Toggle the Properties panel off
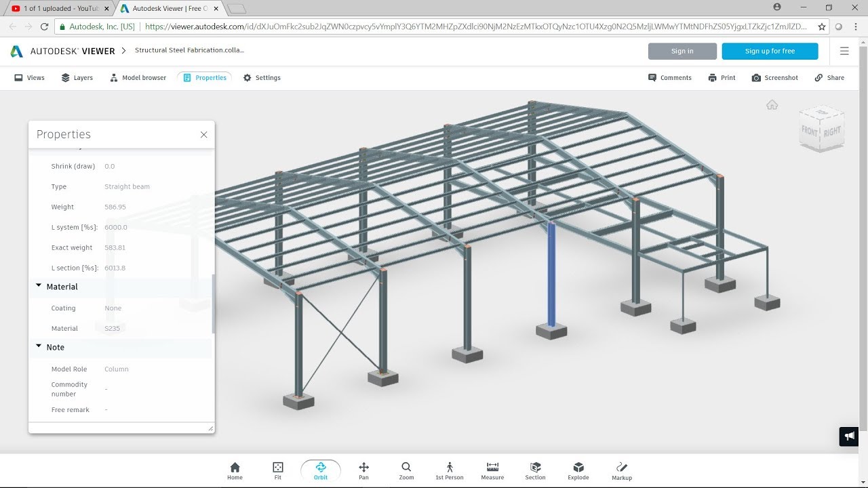This screenshot has width=868, height=488. click(x=204, y=77)
